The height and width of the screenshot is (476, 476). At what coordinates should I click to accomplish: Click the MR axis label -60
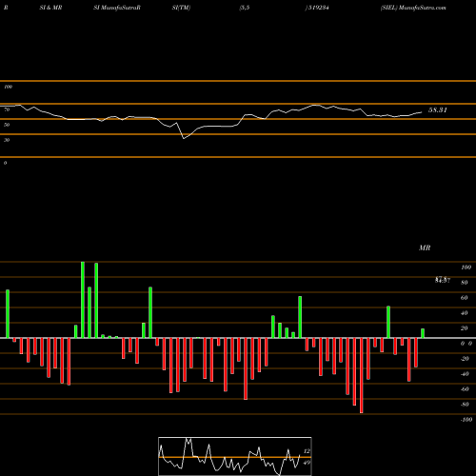tap(465, 389)
